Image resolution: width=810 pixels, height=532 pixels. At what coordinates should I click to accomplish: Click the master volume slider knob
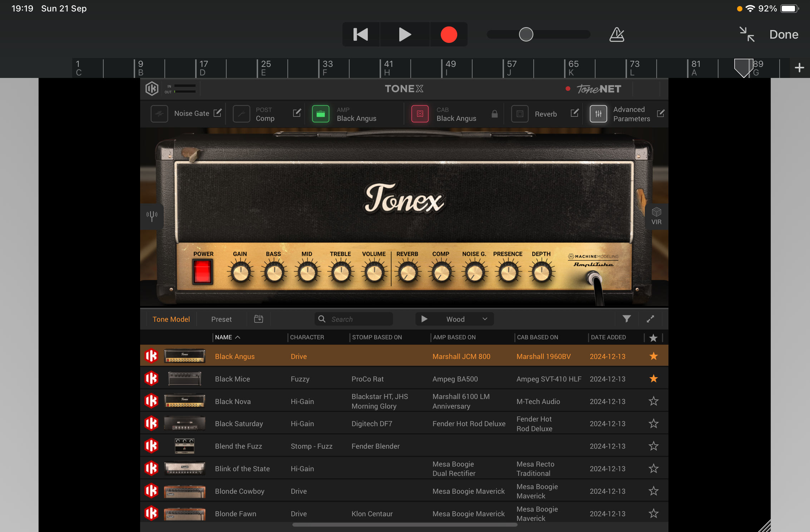[x=526, y=35]
